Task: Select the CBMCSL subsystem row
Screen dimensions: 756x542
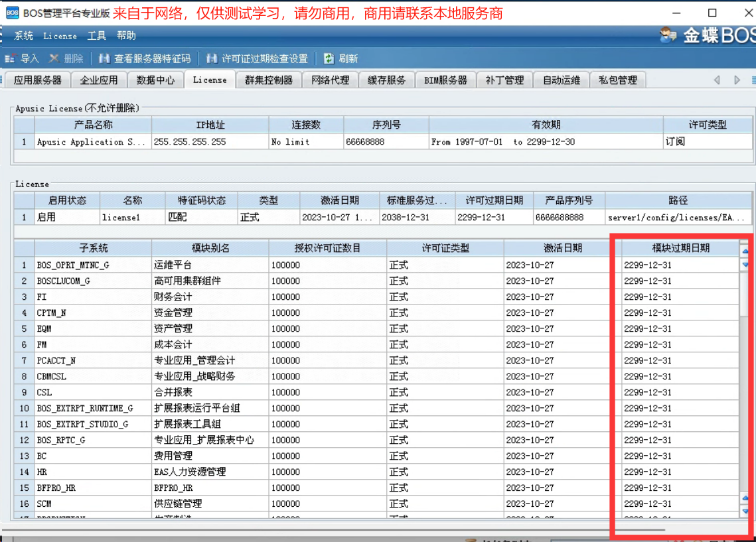Action: pos(93,376)
